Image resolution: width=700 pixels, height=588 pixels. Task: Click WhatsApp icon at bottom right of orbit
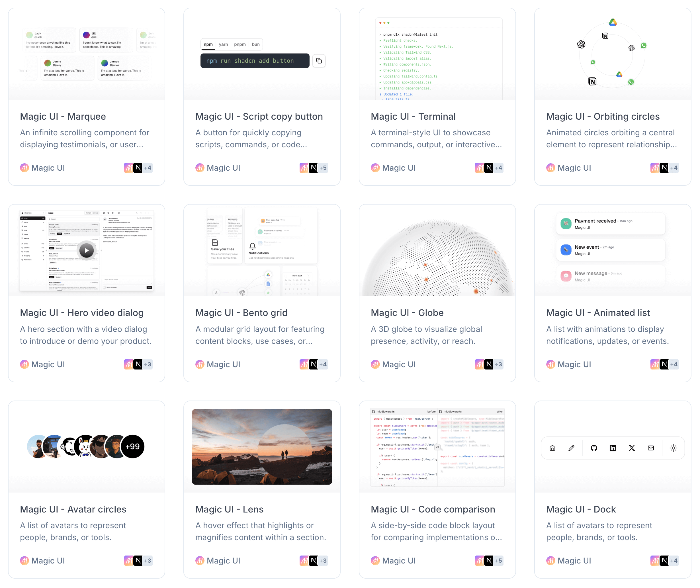click(631, 82)
